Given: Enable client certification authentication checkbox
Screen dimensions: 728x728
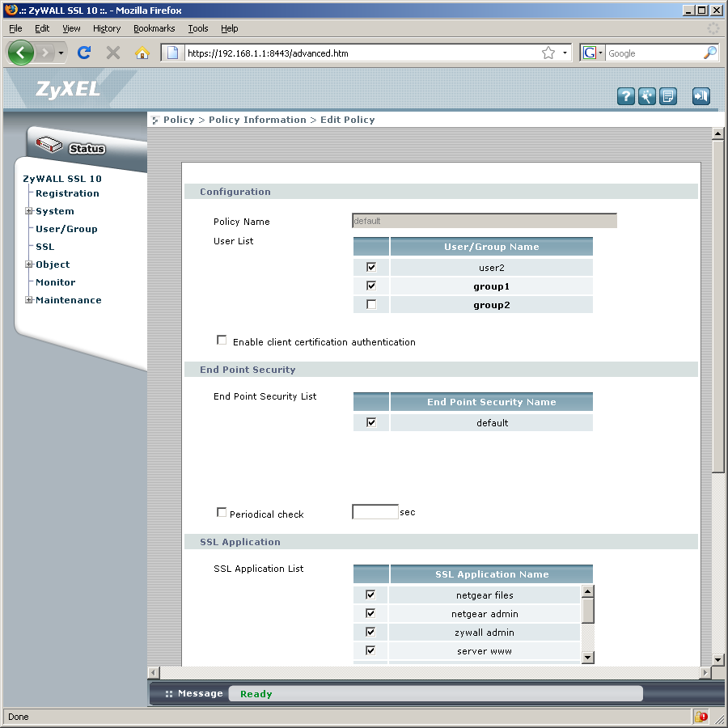Looking at the screenshot, I should [x=222, y=340].
